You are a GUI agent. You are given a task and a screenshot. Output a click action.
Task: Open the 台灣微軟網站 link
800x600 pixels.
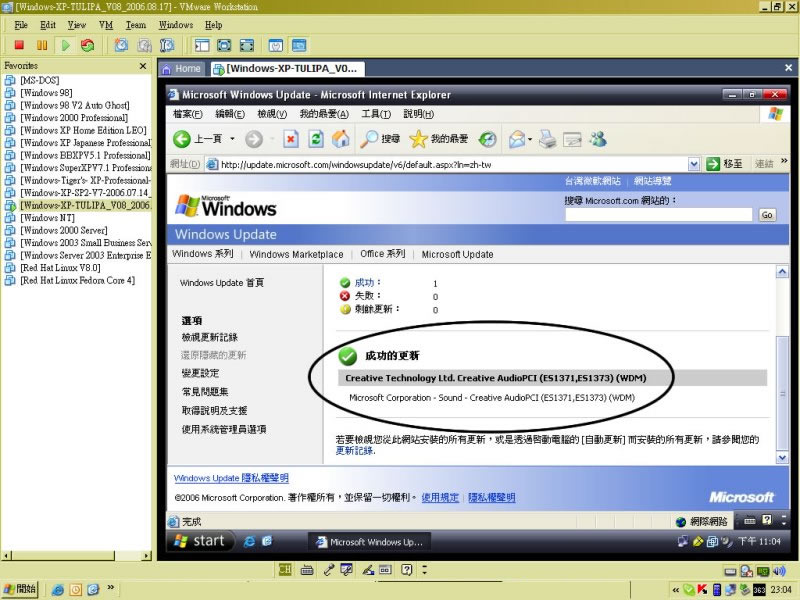[593, 181]
